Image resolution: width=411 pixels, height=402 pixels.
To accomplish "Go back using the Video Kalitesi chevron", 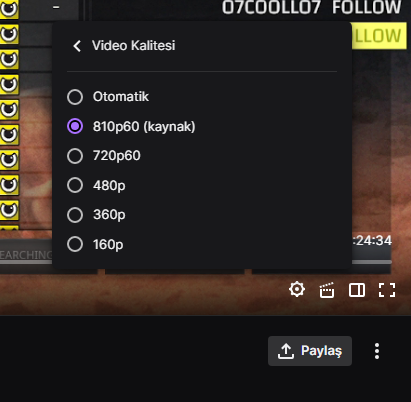I will tap(77, 46).
